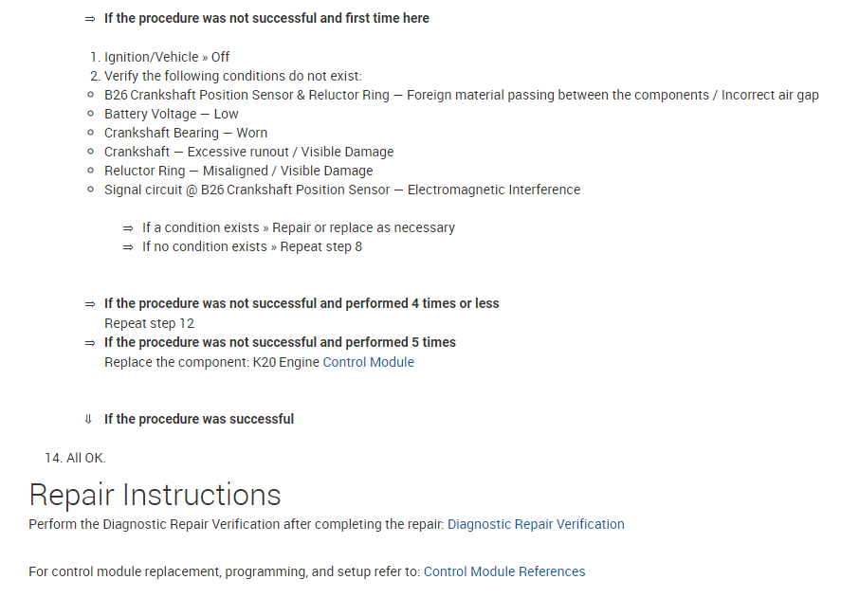The height and width of the screenshot is (616, 841).
Task: Click arrow before "performed 5 times" line
Action: point(89,343)
